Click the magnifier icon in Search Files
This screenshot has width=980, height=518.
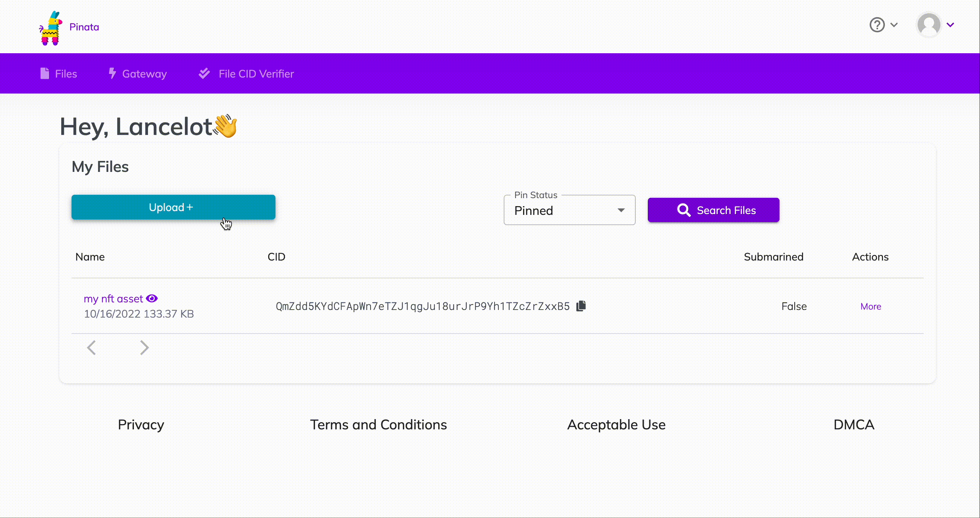point(684,210)
